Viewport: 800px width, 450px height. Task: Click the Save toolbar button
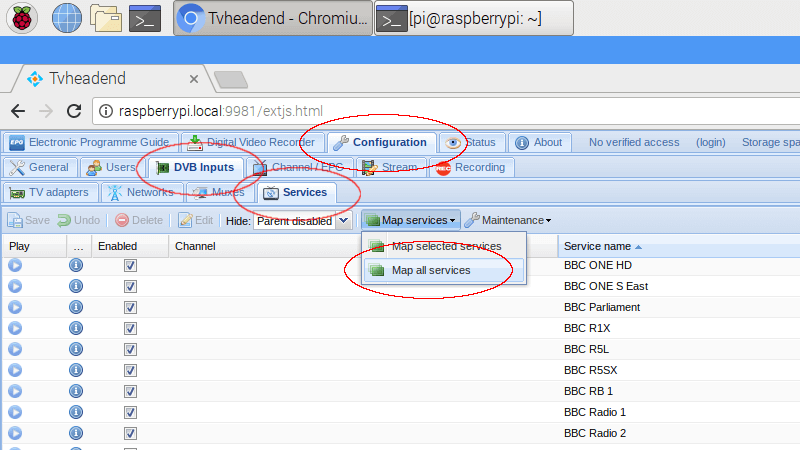pyautogui.click(x=29, y=220)
